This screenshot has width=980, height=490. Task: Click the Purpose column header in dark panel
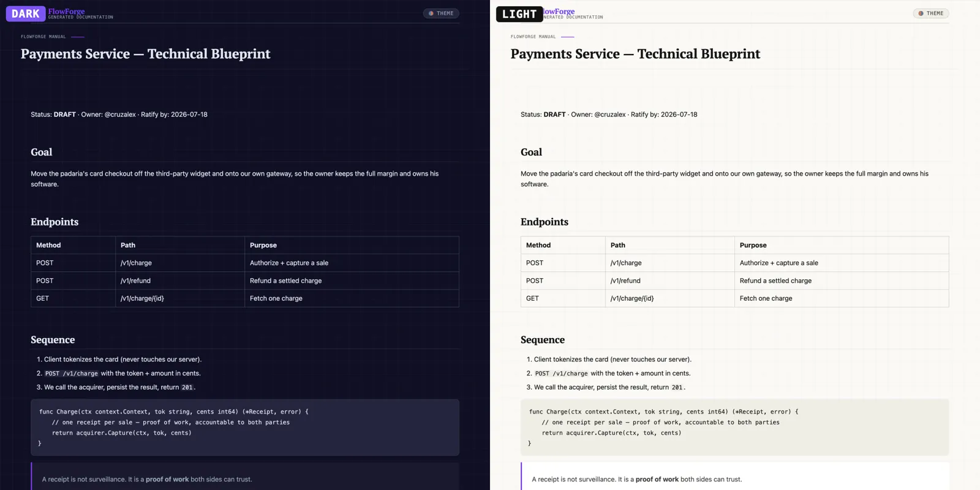pyautogui.click(x=352, y=245)
